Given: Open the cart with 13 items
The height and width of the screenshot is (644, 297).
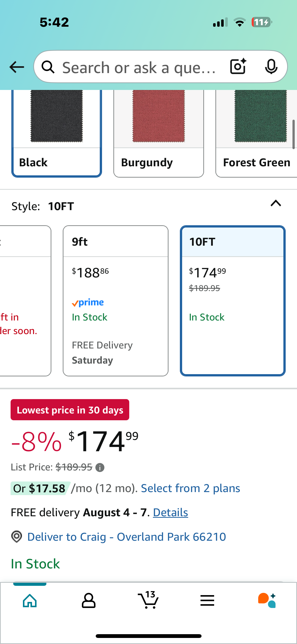Looking at the screenshot, I should [x=148, y=600].
